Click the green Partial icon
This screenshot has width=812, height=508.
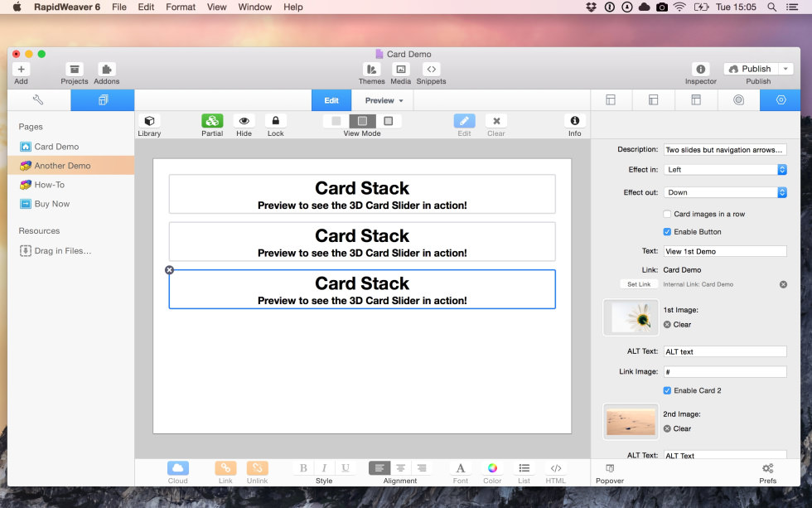pos(212,121)
